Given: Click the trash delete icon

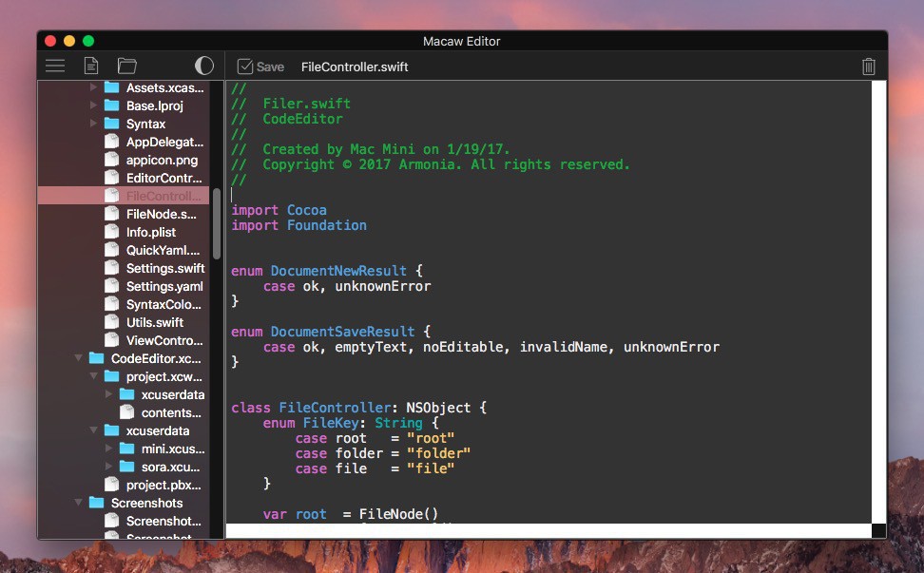Looking at the screenshot, I should [868, 67].
